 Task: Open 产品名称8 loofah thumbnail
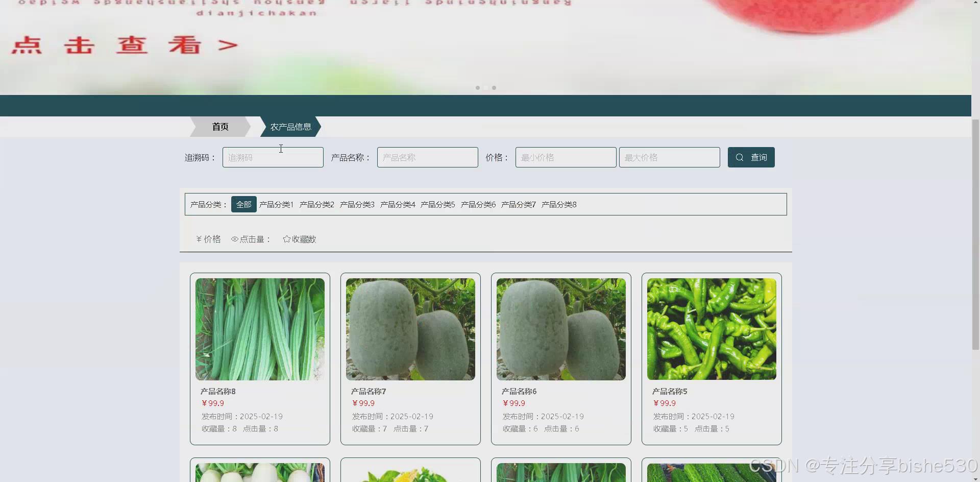click(x=260, y=329)
